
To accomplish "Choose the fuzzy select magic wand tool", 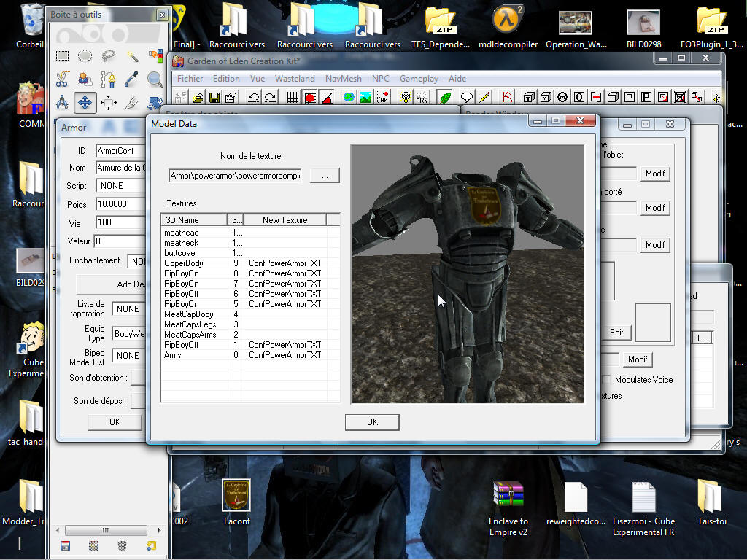I will coord(132,56).
